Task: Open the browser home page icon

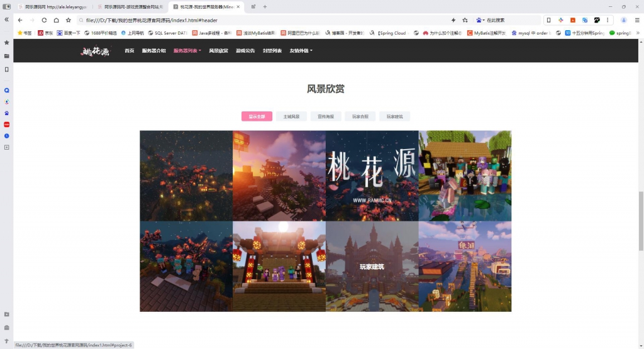Action: pyautogui.click(x=56, y=20)
